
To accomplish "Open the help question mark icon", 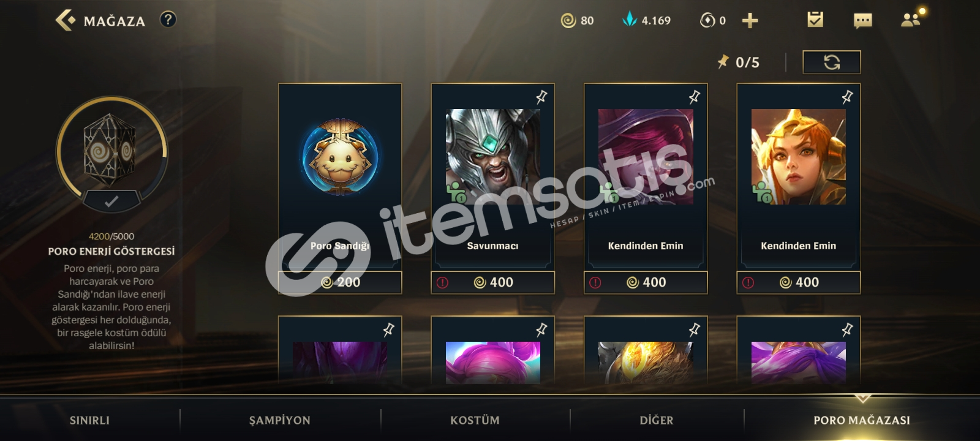I will (168, 20).
